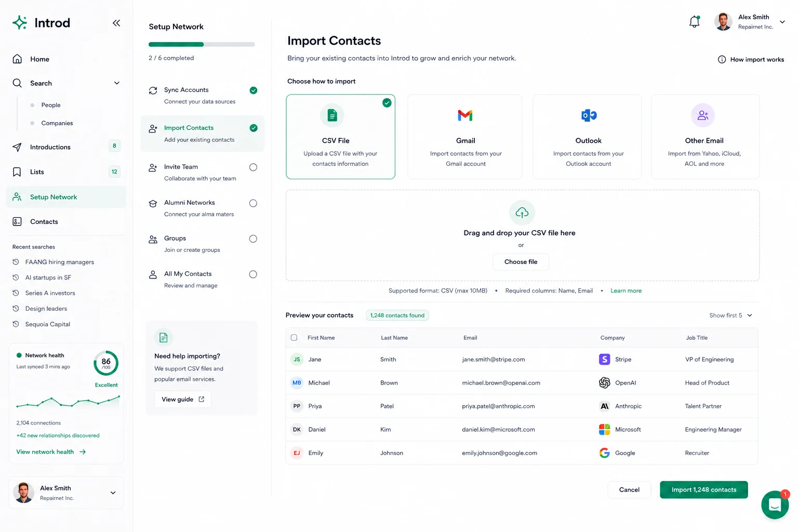Image resolution: width=798 pixels, height=532 pixels.
Task: Select Setup Network in the sidebar
Action: point(66,197)
